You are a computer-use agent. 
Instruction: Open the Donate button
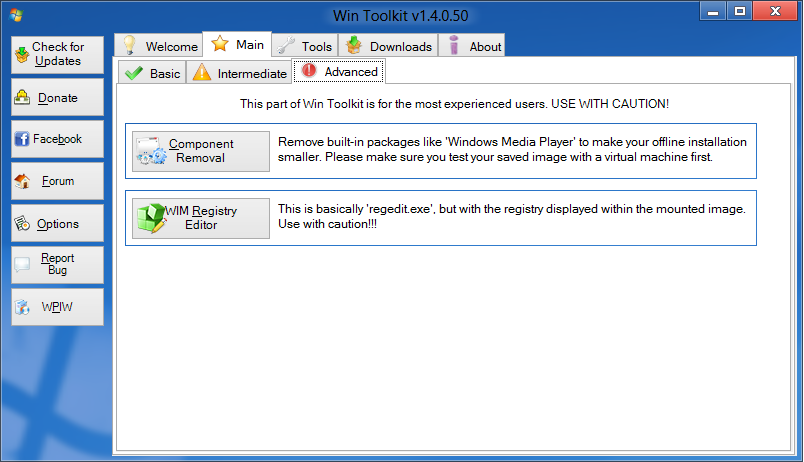[x=57, y=97]
